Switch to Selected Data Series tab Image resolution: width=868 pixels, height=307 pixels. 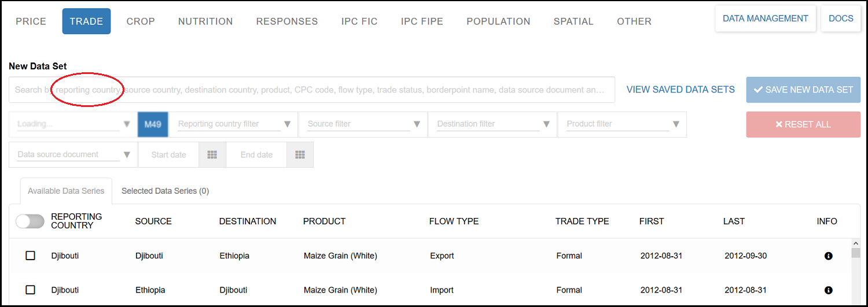(165, 191)
